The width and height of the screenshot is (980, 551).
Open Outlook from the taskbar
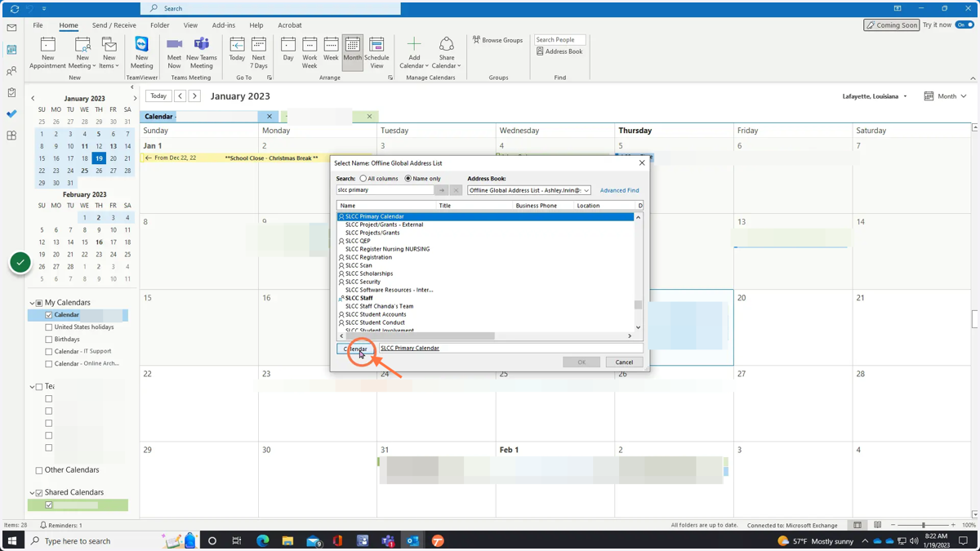tap(412, 541)
